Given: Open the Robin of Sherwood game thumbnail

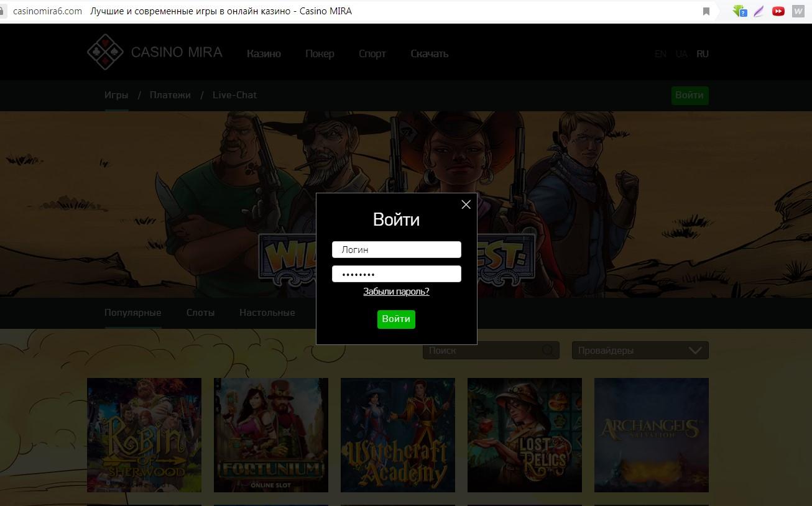Looking at the screenshot, I should [144, 435].
